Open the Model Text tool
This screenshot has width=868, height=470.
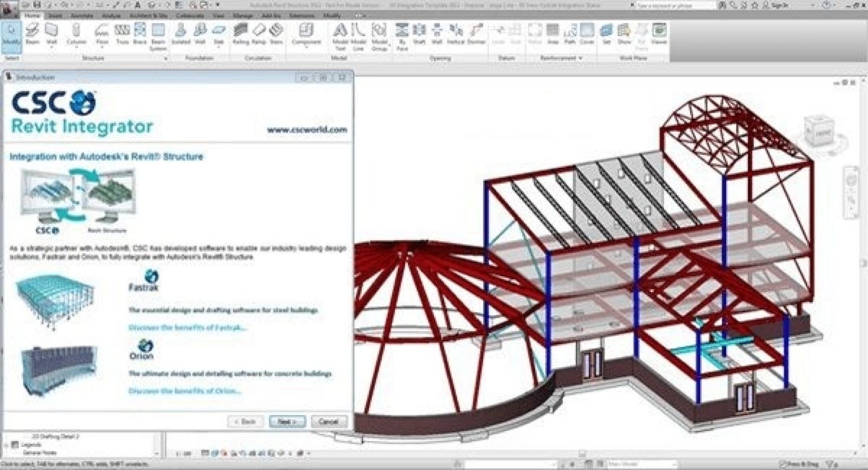[x=340, y=35]
